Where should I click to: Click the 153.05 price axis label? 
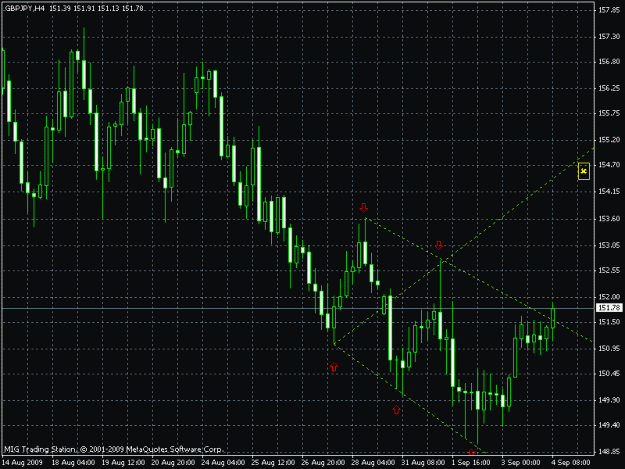(x=609, y=245)
